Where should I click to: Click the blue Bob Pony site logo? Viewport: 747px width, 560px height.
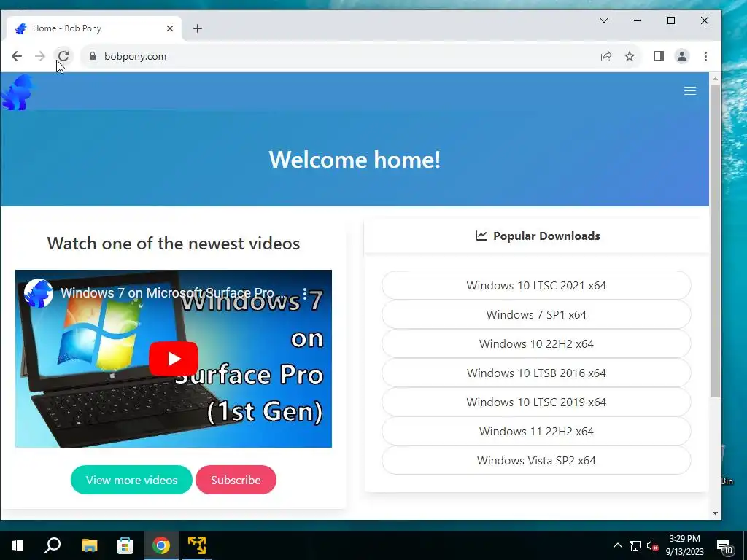pyautogui.click(x=18, y=92)
